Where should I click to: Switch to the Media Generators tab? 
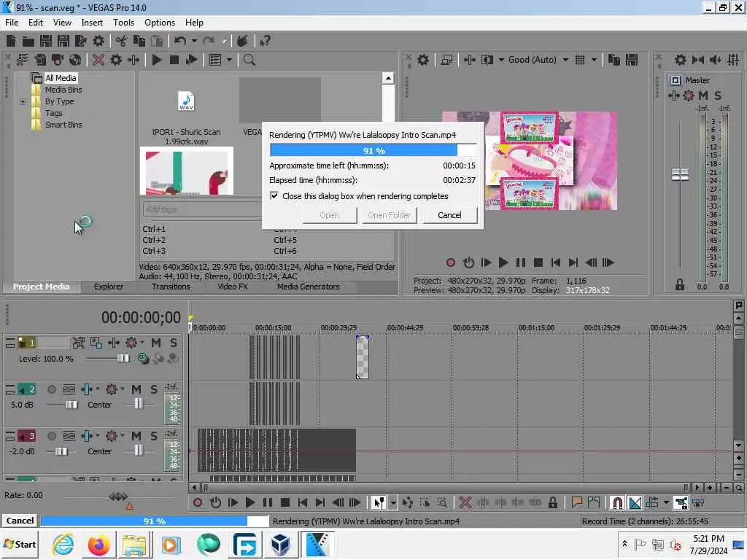[309, 287]
